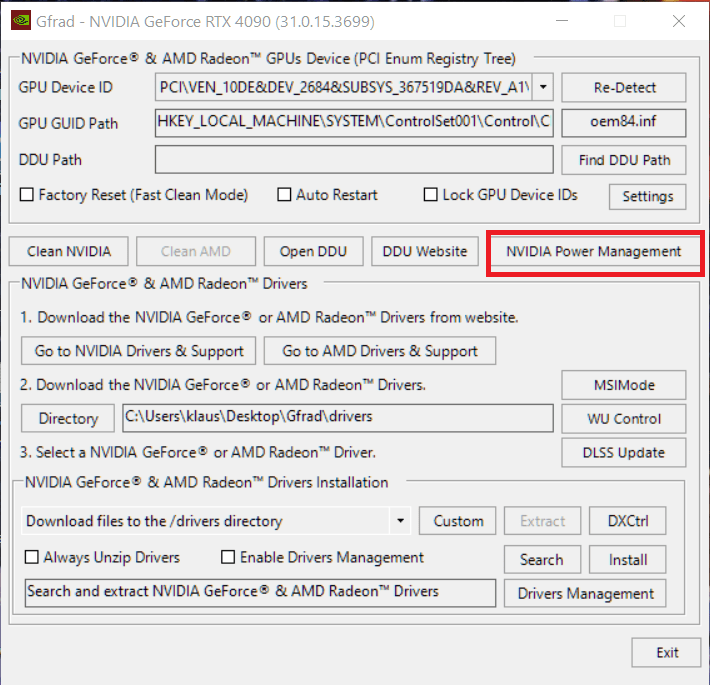Open the drivers download source dropdown

point(400,521)
